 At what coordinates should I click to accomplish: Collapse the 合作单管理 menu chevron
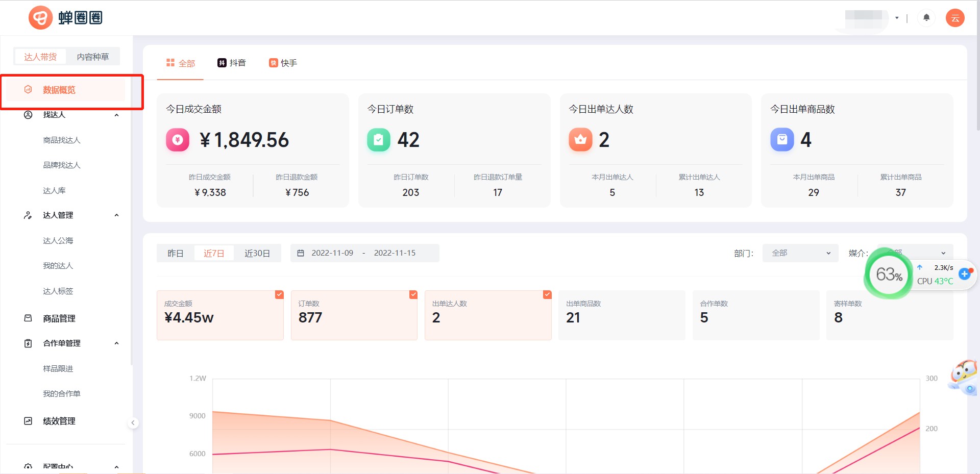(116, 343)
